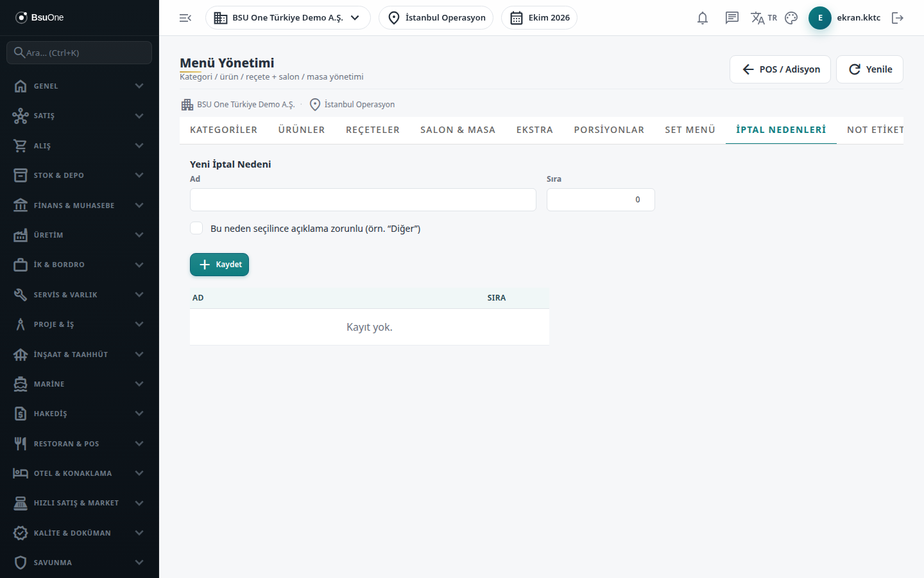This screenshot has height=578, width=924.
Task: Click the Otel & Konaklama bed icon
Action: pyautogui.click(x=21, y=473)
